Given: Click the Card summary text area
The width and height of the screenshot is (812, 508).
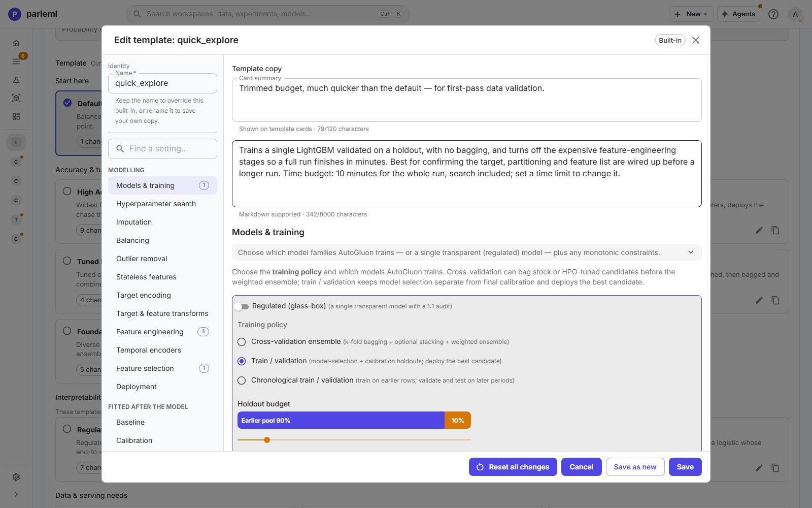Looking at the screenshot, I should [x=467, y=100].
